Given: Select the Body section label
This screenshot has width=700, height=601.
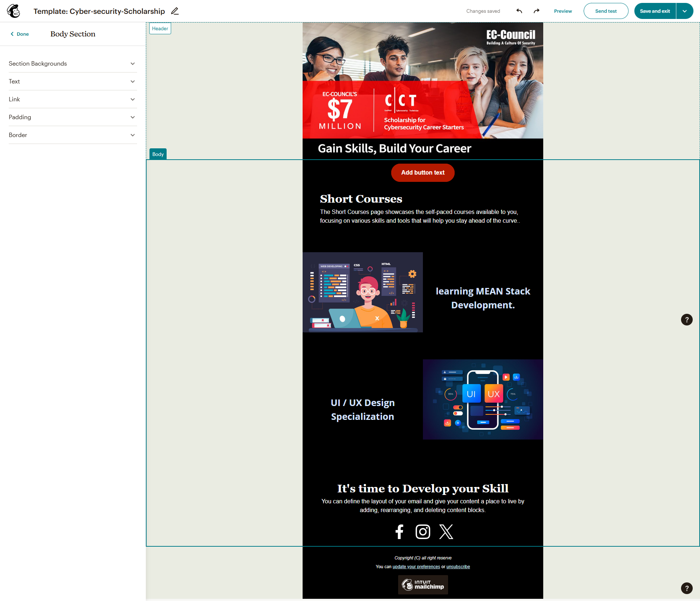Looking at the screenshot, I should coord(157,154).
